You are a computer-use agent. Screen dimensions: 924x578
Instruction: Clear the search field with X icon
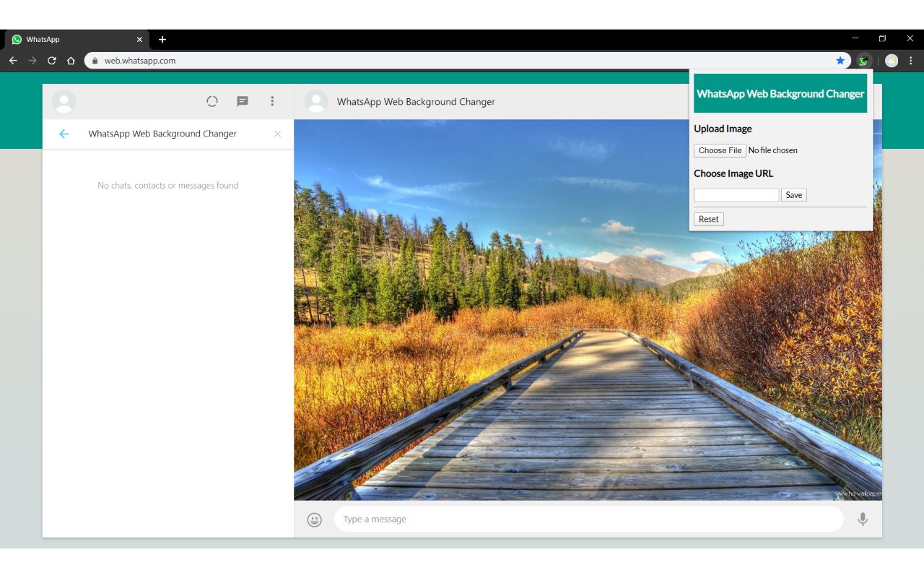[277, 134]
